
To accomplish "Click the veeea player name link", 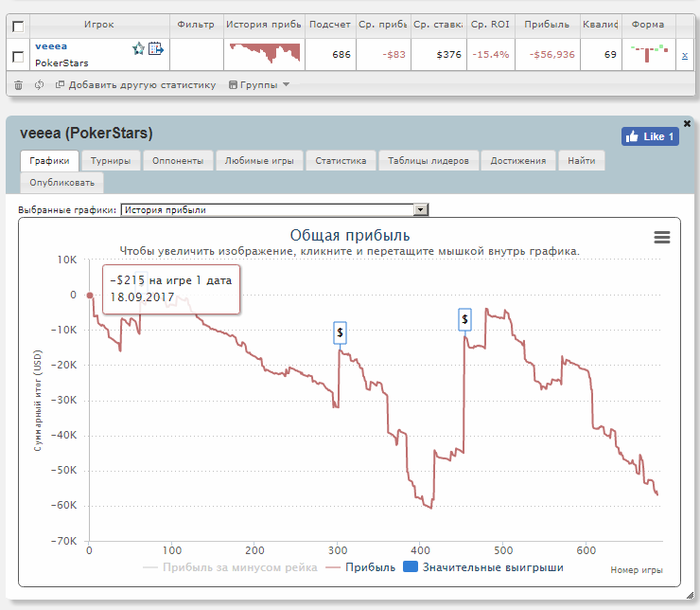I will click(51, 46).
